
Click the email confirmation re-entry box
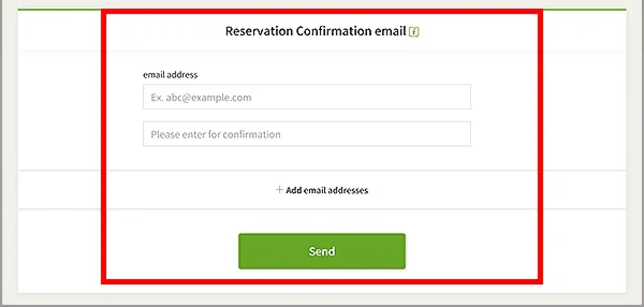pyautogui.click(x=306, y=134)
